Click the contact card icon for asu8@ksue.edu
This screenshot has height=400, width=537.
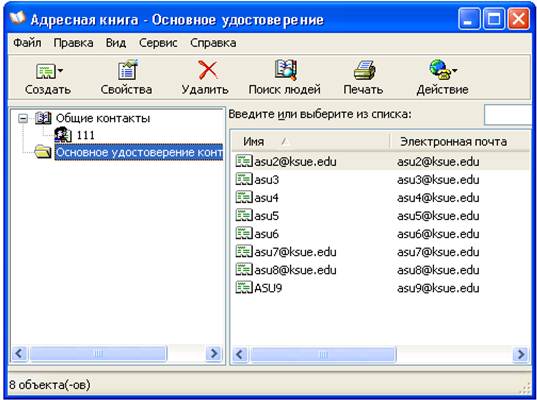point(244,270)
